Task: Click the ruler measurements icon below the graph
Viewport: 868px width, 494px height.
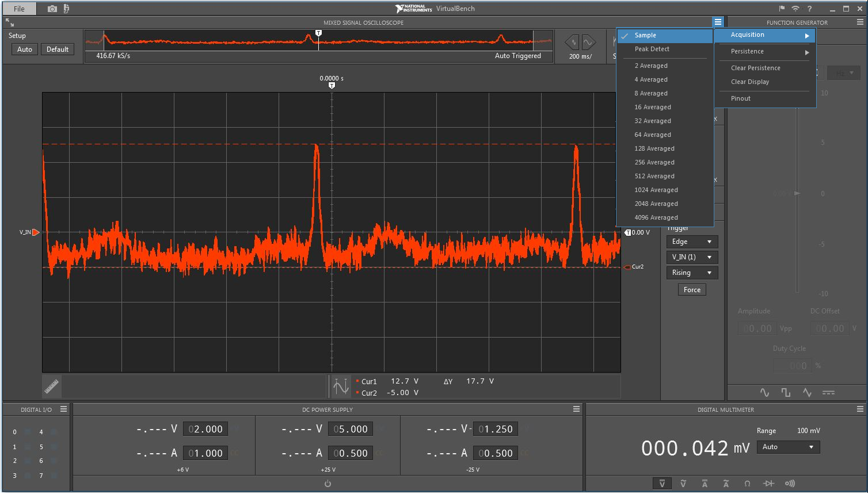Action: coord(52,386)
